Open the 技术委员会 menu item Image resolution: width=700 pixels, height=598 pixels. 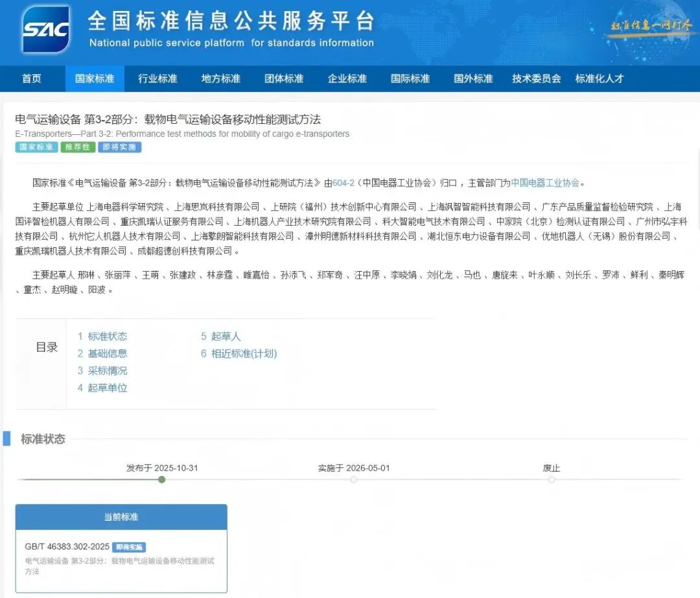click(535, 78)
